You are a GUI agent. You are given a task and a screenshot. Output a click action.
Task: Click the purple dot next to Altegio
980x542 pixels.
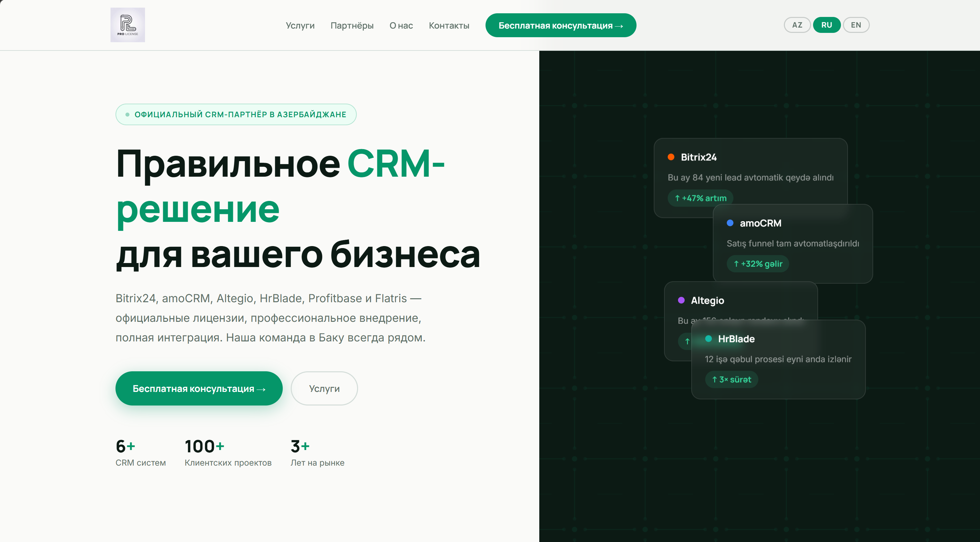coord(681,300)
